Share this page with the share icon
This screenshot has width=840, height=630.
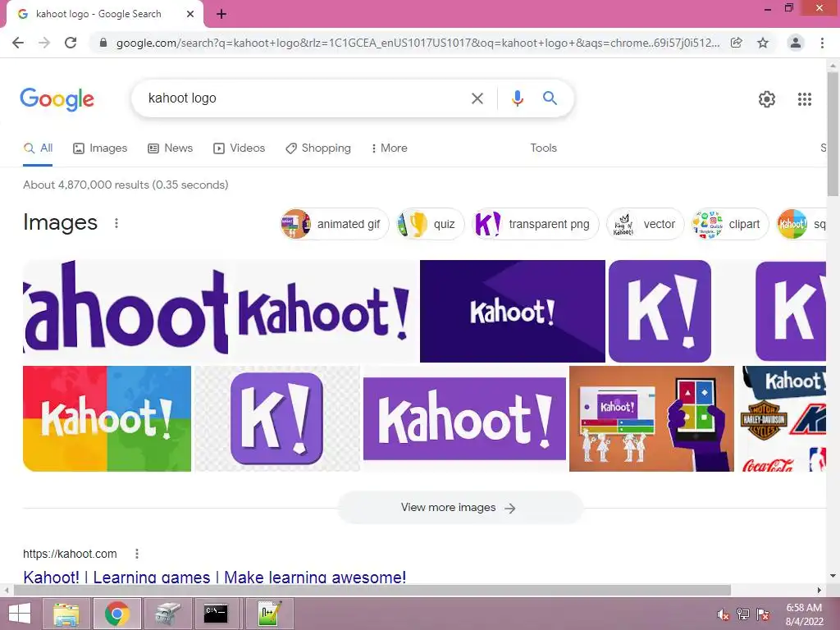click(x=737, y=43)
